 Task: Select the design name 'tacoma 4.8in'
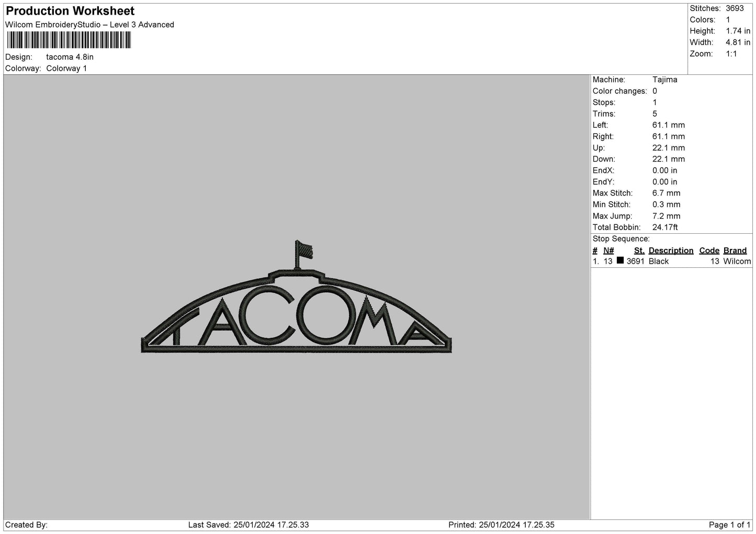click(70, 57)
